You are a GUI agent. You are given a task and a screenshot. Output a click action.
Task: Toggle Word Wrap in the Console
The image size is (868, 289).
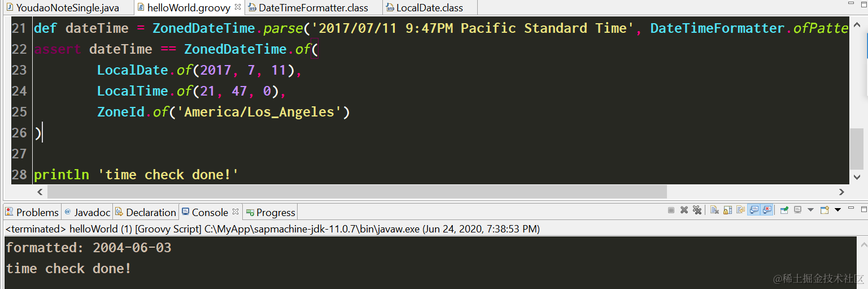(x=740, y=210)
